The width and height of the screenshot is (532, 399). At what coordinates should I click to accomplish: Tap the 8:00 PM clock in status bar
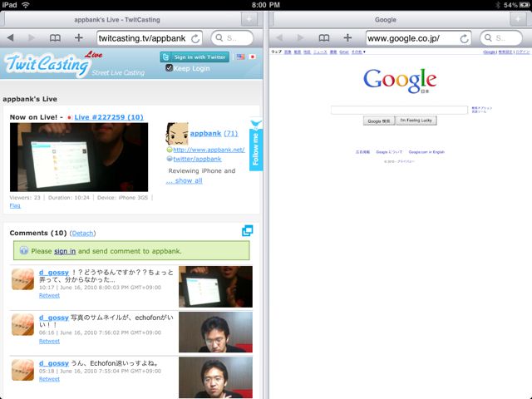266,5
